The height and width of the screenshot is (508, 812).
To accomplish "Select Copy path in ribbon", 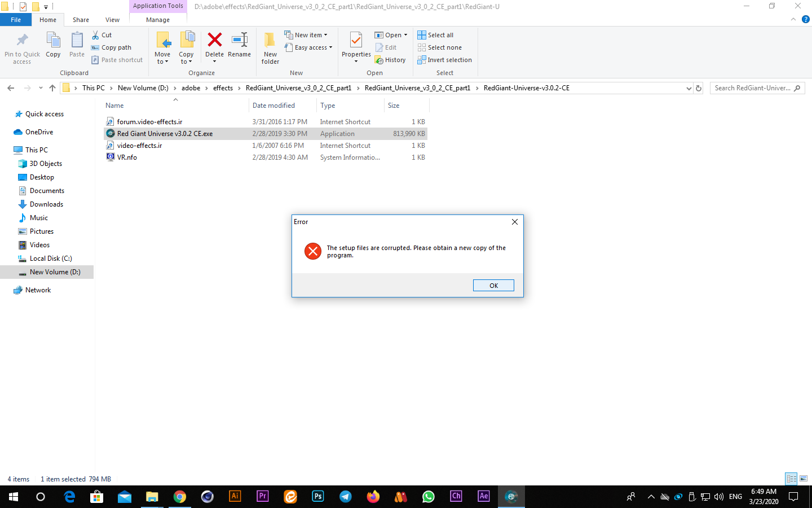I will (x=111, y=47).
